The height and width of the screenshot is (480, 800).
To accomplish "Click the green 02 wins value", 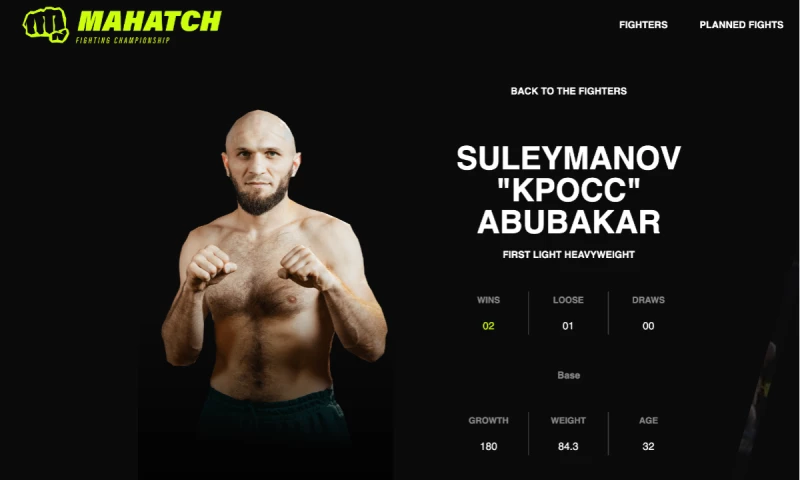I will (x=488, y=326).
